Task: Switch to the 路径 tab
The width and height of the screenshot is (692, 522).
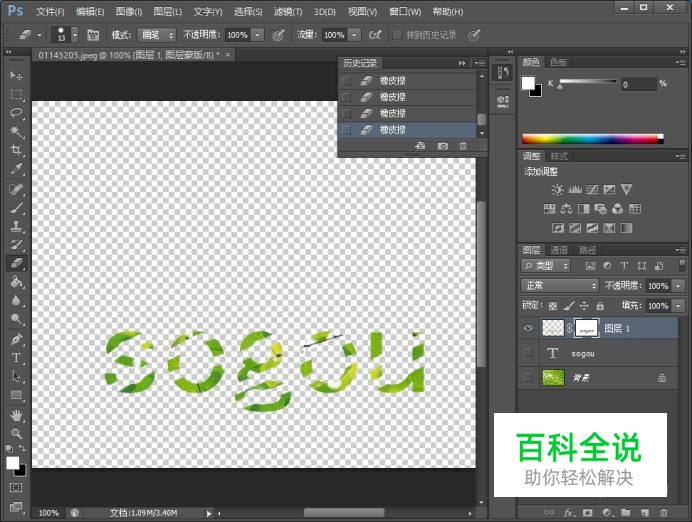Action: pyautogui.click(x=587, y=250)
